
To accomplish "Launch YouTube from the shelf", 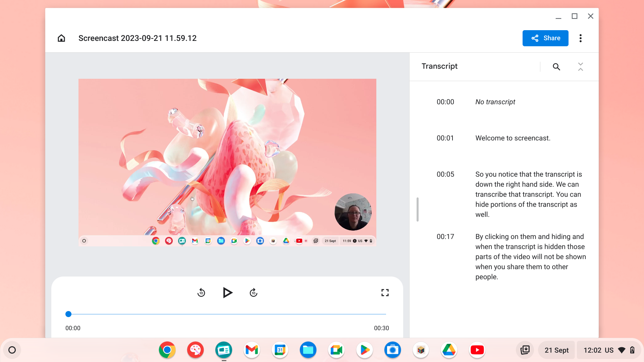I will coord(477,350).
